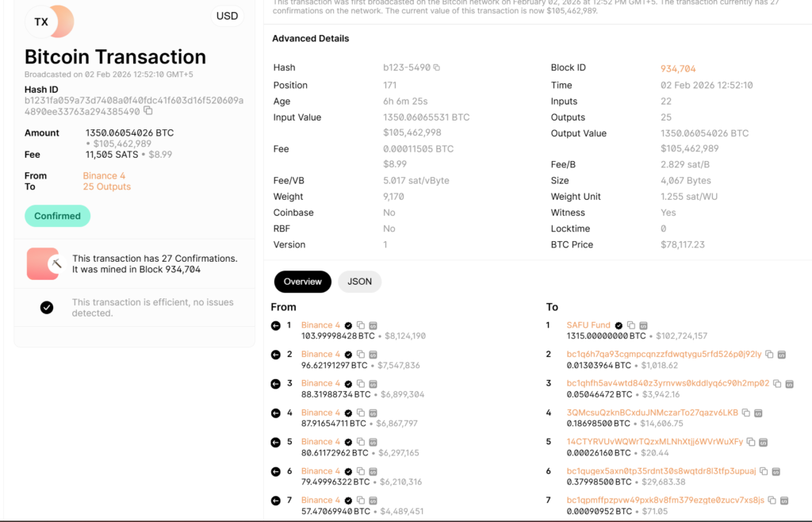
Task: Open the SAFU Fund address link
Action: (x=588, y=325)
